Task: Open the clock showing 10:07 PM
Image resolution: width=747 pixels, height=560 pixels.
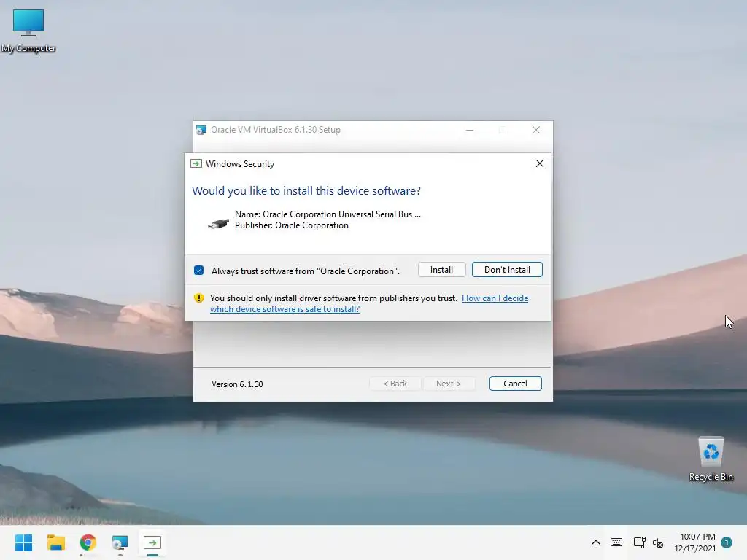Action: click(694, 542)
